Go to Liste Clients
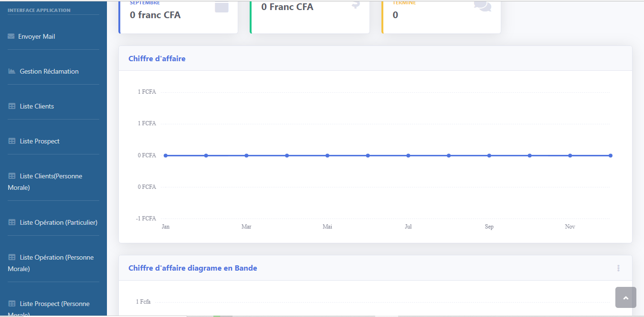The width and height of the screenshot is (644, 317). coord(37,106)
